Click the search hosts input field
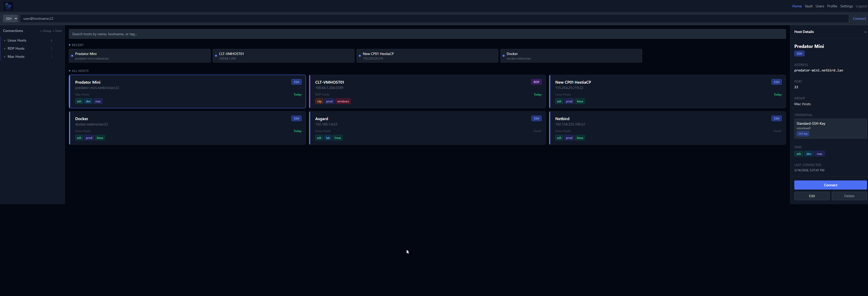This screenshot has height=296, width=868. click(x=427, y=34)
